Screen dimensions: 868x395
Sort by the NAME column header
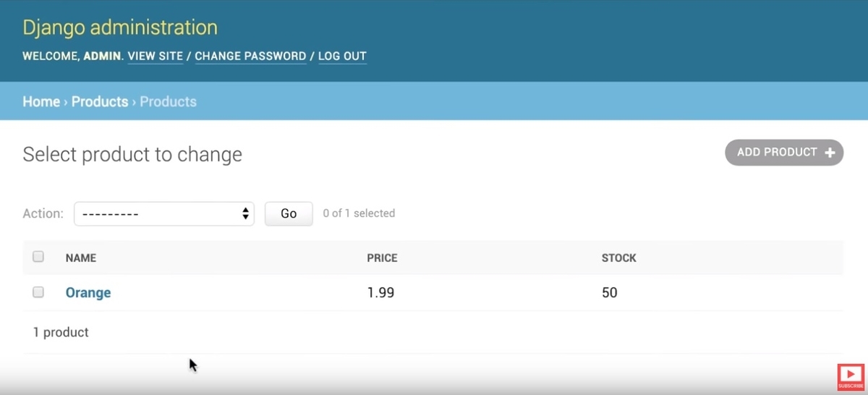(81, 258)
